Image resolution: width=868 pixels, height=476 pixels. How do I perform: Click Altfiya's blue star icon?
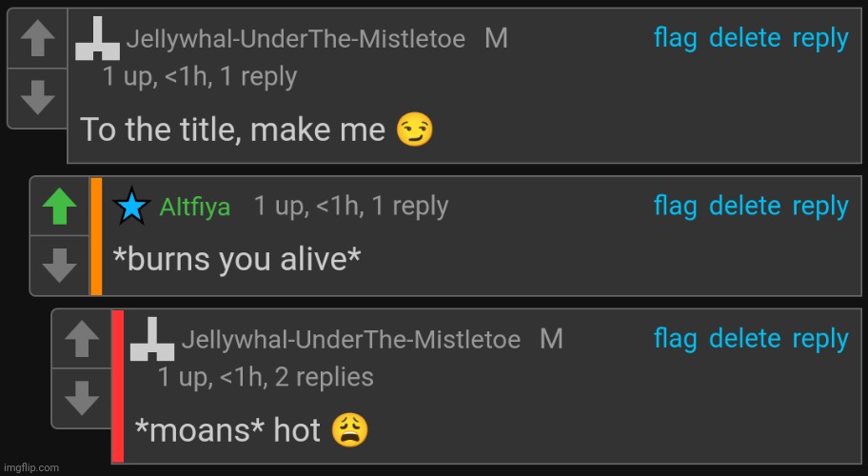(131, 207)
